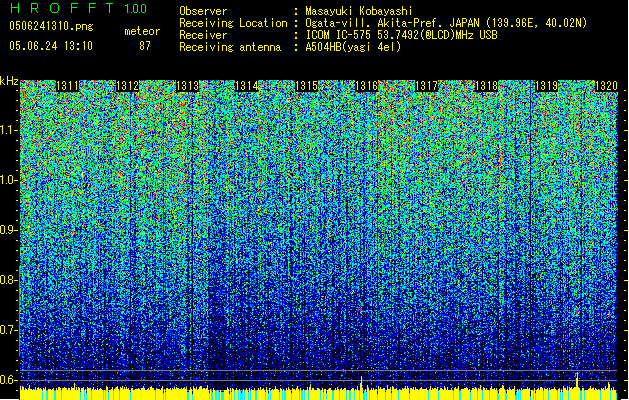This screenshot has height=400, width=629.
Task: Click the date text 05.06.24 13:10
Action: coord(51,46)
